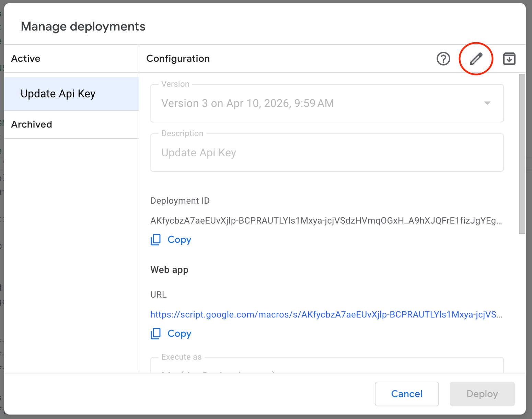Click the Copy link below the web app URL
The image size is (532, 419).
tap(179, 333)
